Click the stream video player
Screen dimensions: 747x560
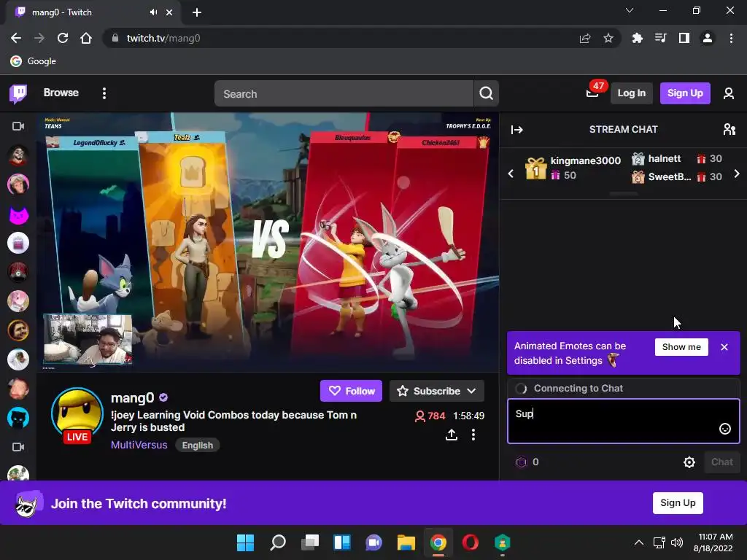(268, 242)
